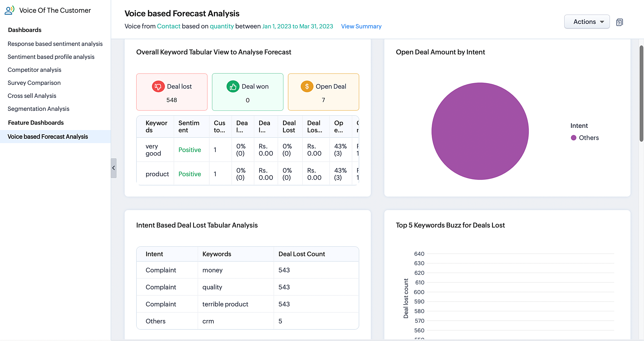The image size is (644, 341).
Task: Click the orange Open Deal dollar icon
Action: click(307, 86)
